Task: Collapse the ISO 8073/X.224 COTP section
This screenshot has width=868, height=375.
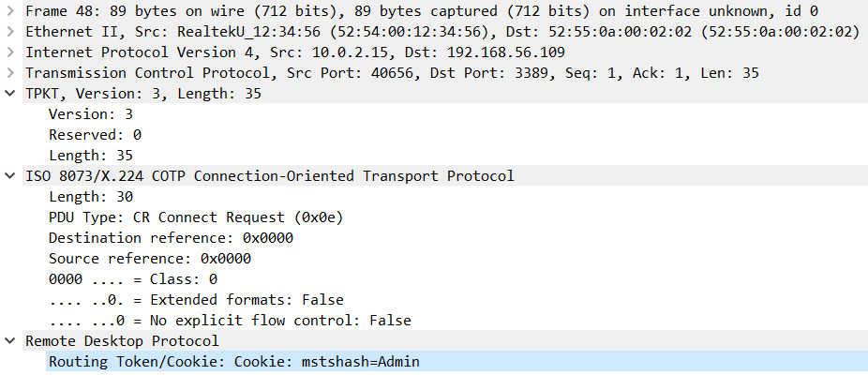Action: click(x=10, y=176)
